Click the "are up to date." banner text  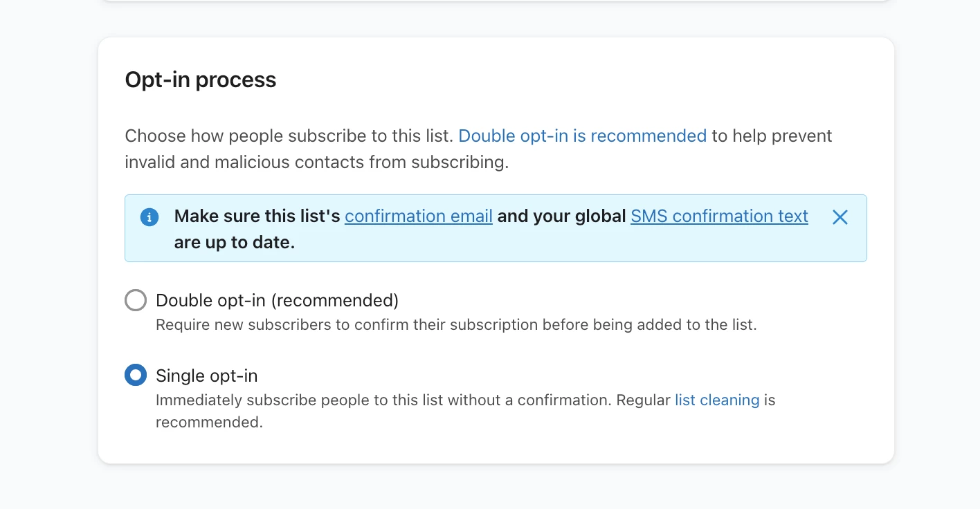click(235, 243)
